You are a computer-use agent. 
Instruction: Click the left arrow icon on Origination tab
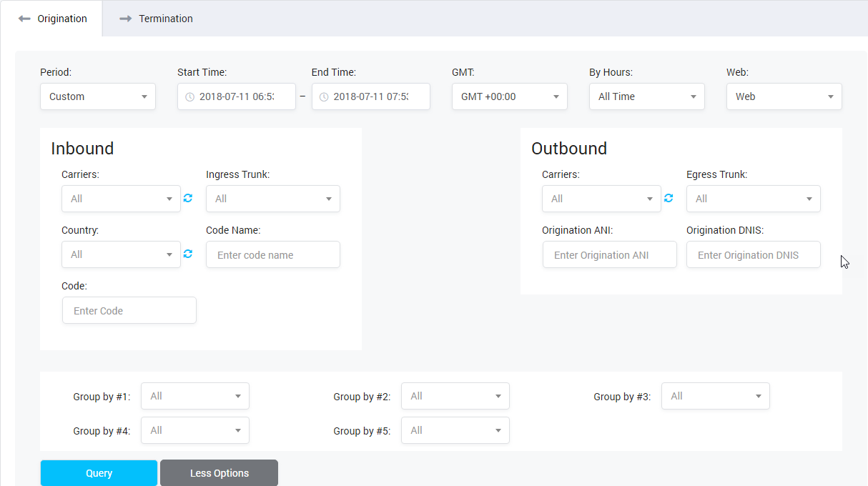click(x=24, y=19)
